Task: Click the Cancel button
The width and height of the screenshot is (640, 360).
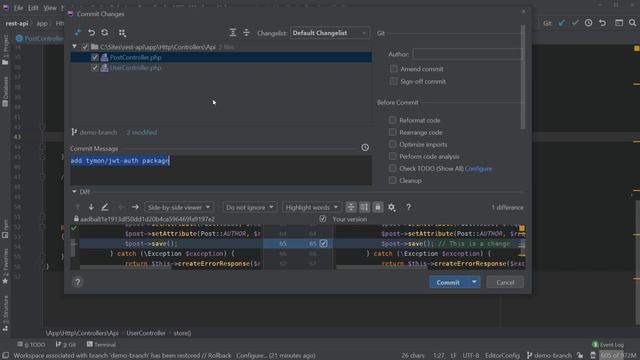Action: 505,282
